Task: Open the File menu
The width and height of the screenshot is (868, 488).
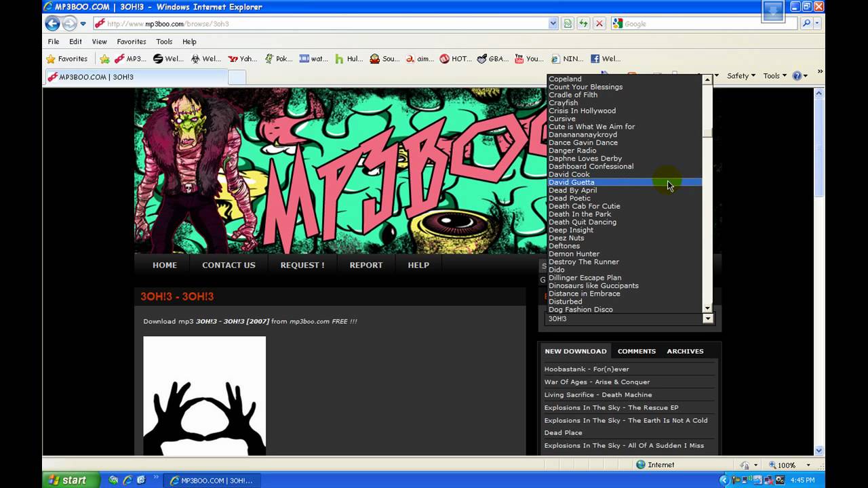Action: pos(54,41)
